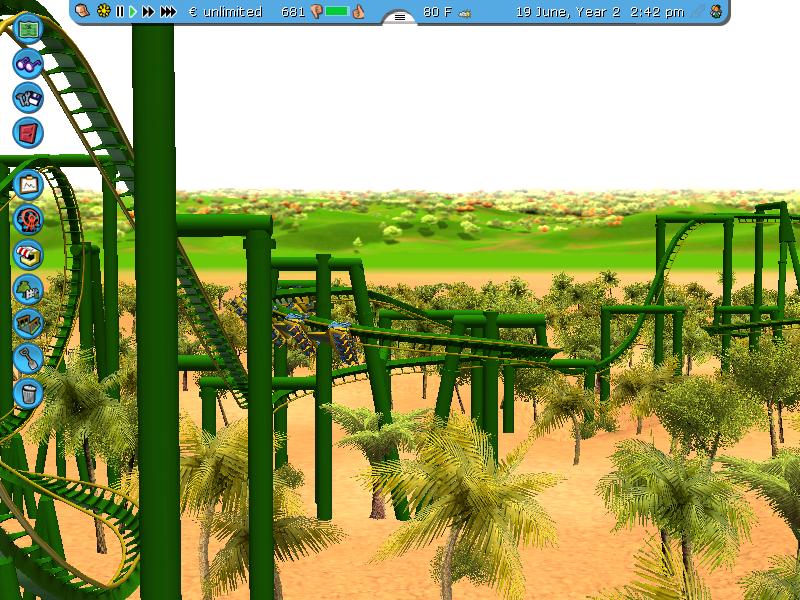Image resolution: width=800 pixels, height=600 pixels.
Task: Select the trash can delete tool
Action: 28,393
